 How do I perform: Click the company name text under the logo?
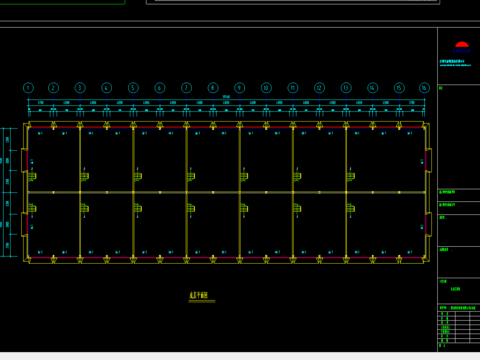click(x=455, y=63)
